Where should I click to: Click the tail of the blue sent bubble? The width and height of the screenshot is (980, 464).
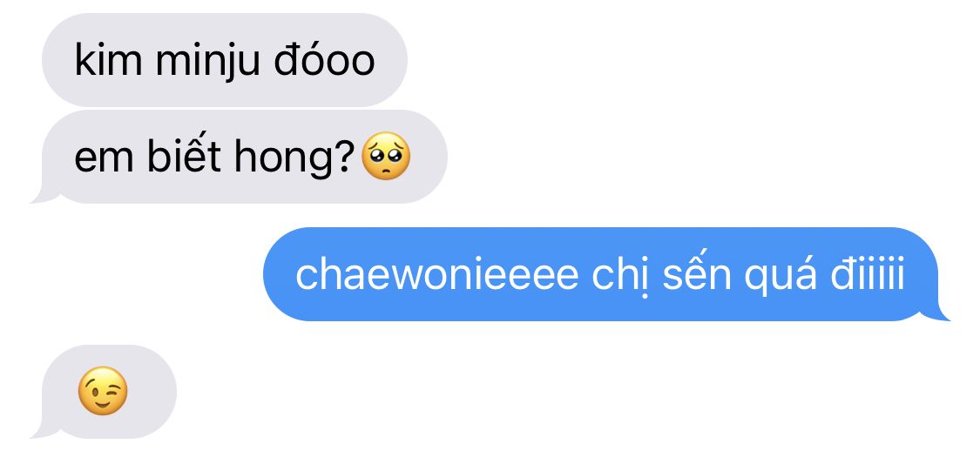[x=941, y=313]
